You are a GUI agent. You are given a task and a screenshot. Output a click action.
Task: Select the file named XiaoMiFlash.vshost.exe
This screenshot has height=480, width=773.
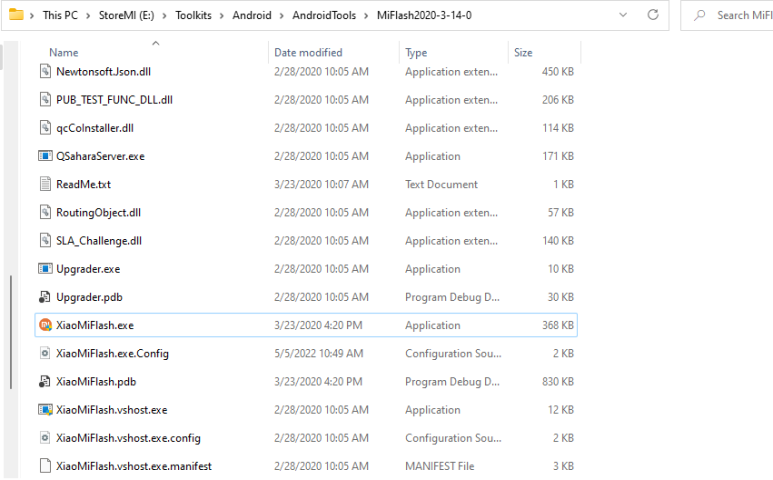111,410
